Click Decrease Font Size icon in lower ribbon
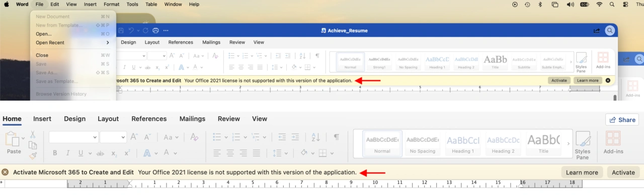Image resolution: width=644 pixels, height=195 pixels. [x=148, y=137]
